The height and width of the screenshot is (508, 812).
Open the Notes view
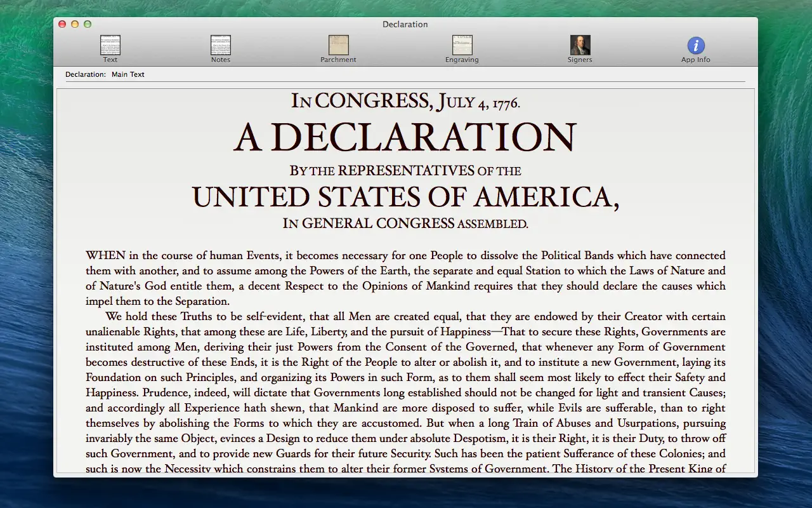[x=220, y=44]
